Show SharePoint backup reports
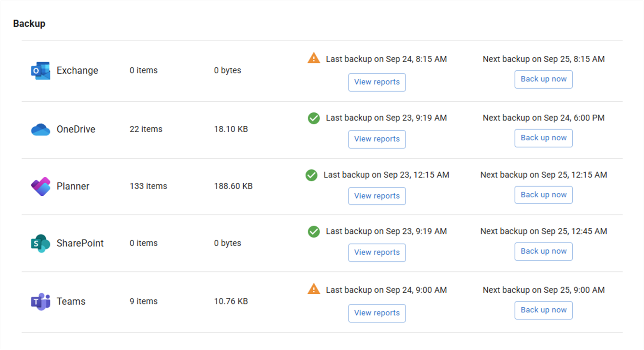Viewport: 644px width, 350px height. coord(377,252)
